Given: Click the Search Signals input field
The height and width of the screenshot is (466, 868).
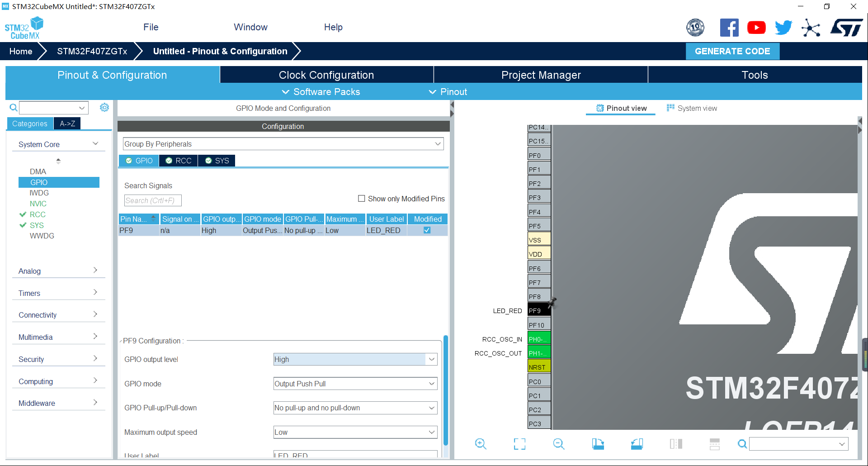Looking at the screenshot, I should click(x=153, y=200).
